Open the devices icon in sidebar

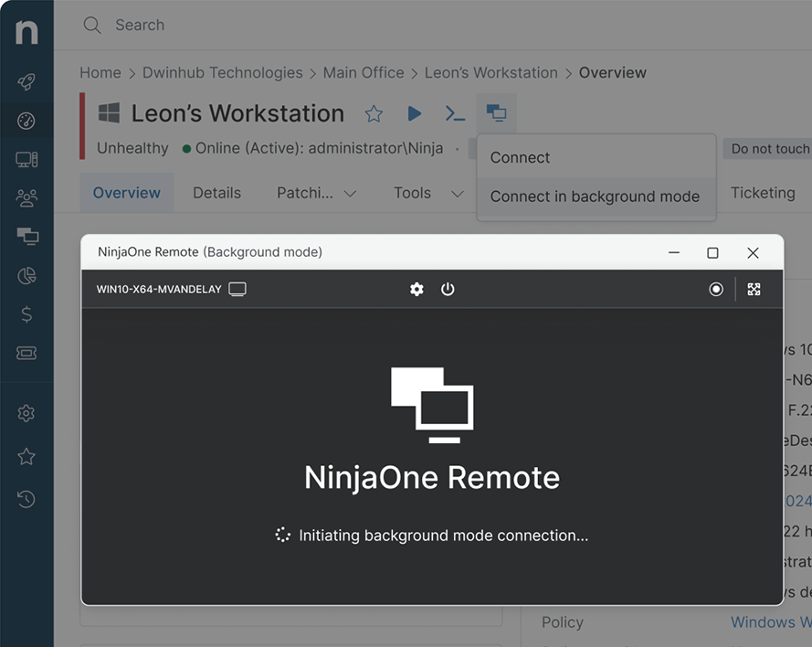tap(26, 160)
